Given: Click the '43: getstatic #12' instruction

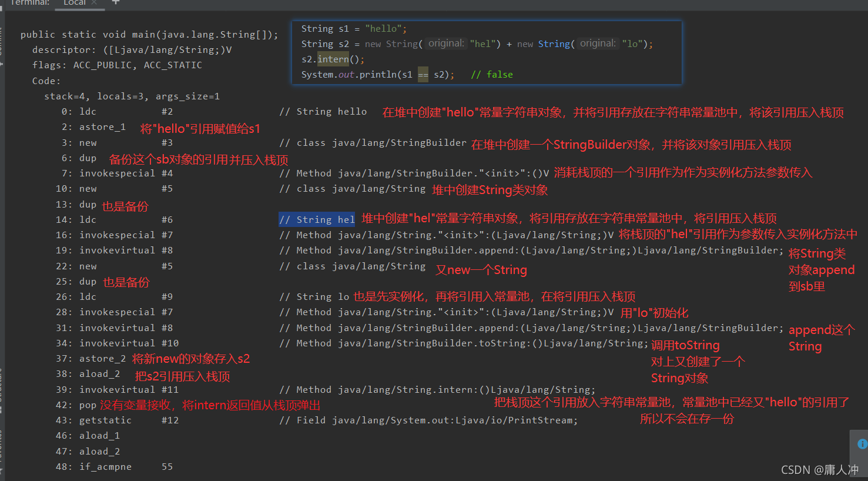Looking at the screenshot, I should [x=117, y=420].
